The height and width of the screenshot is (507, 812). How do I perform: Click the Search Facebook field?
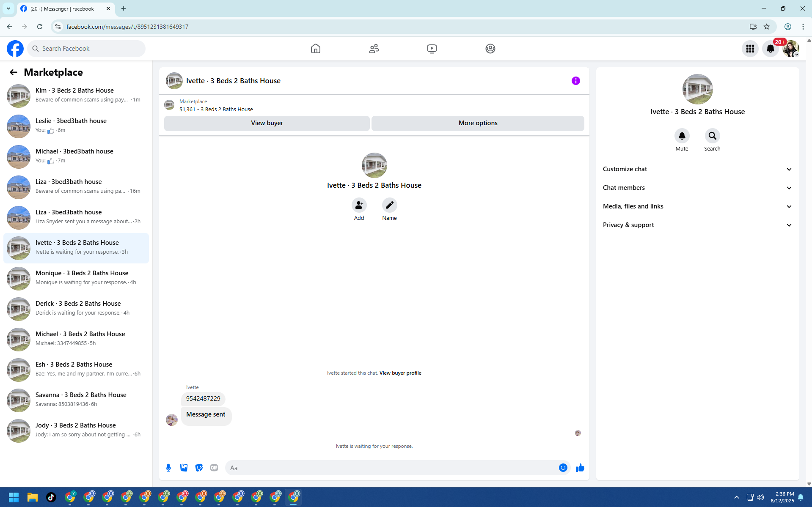[86, 49]
